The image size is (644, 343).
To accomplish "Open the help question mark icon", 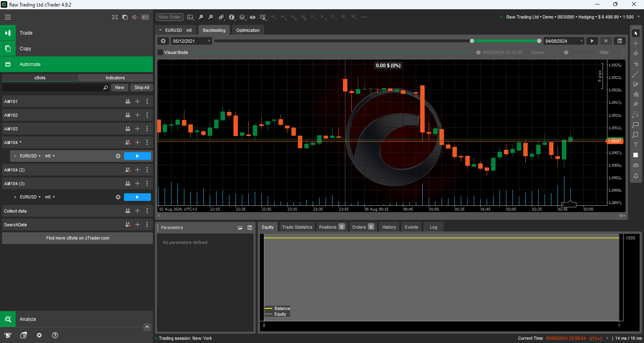I will (55, 335).
